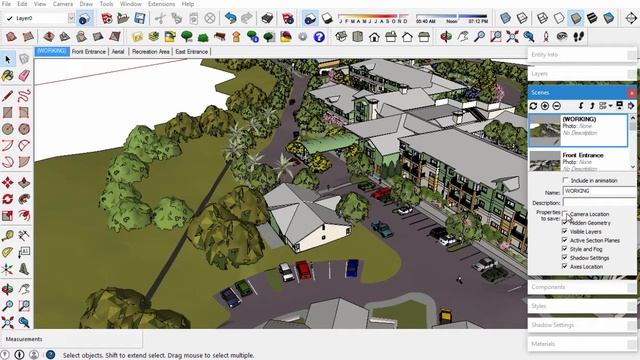Select the arrow Select tool
This screenshot has width=640, height=360.
[8, 60]
